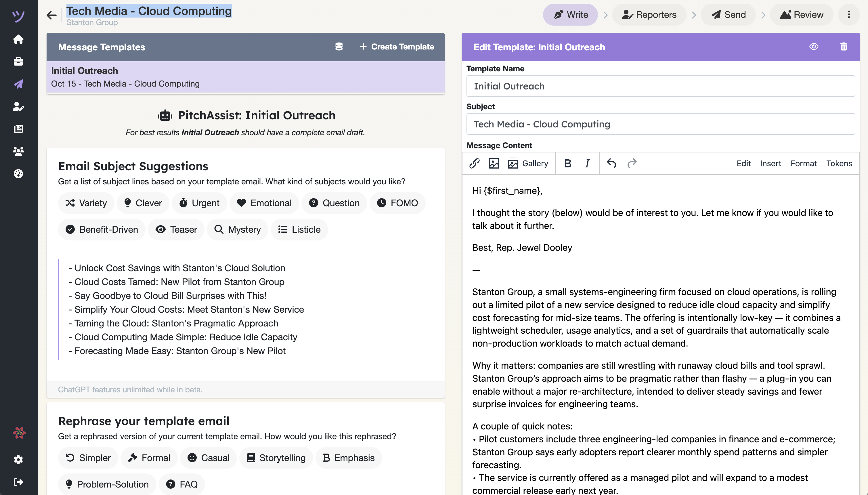Click the campaign title Tech Media - Cloud Computing

click(x=149, y=11)
